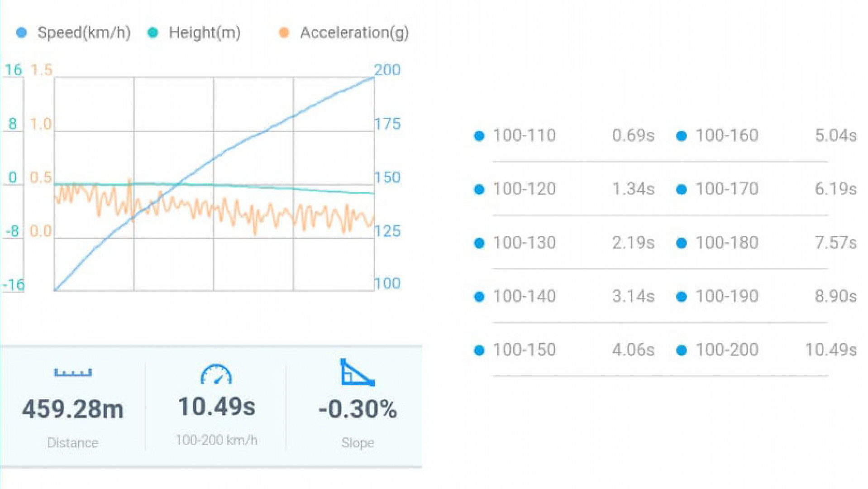
Task: Select the 100-160 split row bullet
Action: [x=682, y=136]
